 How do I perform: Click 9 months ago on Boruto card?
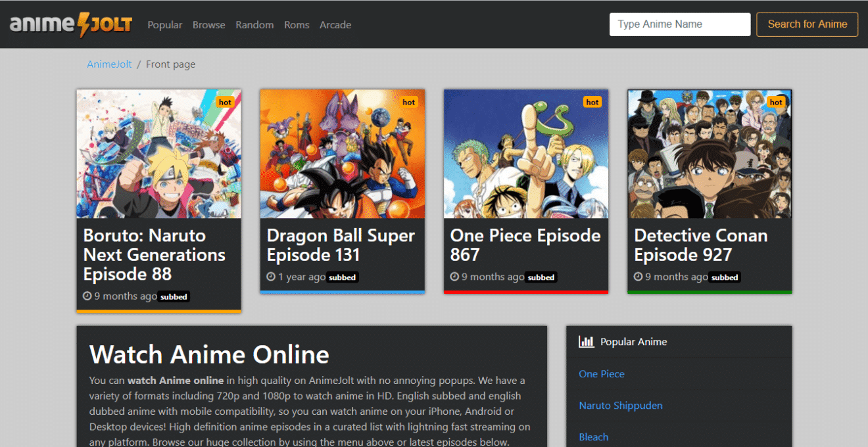coord(126,296)
